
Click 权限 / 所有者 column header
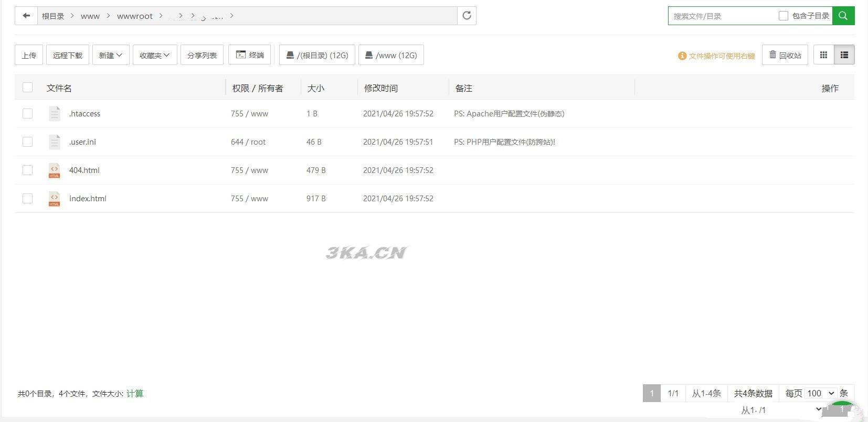[258, 88]
